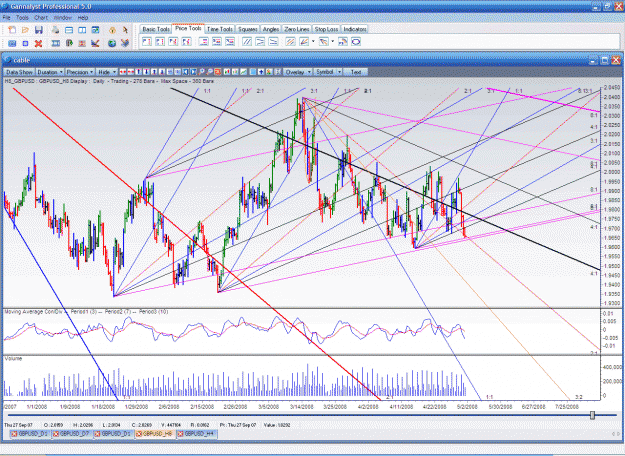The width and height of the screenshot is (625, 456).
Task: Click the Text button in chart toolbar
Action: point(356,72)
